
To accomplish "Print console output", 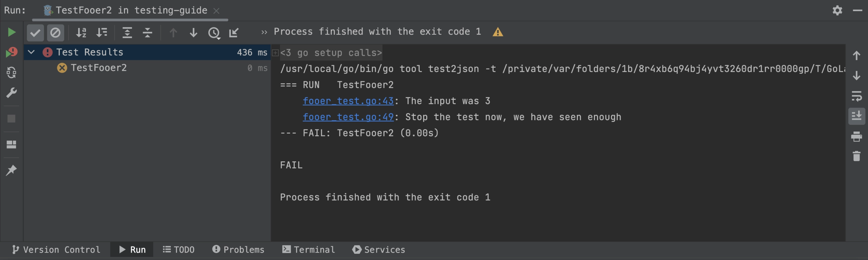I will tap(856, 137).
